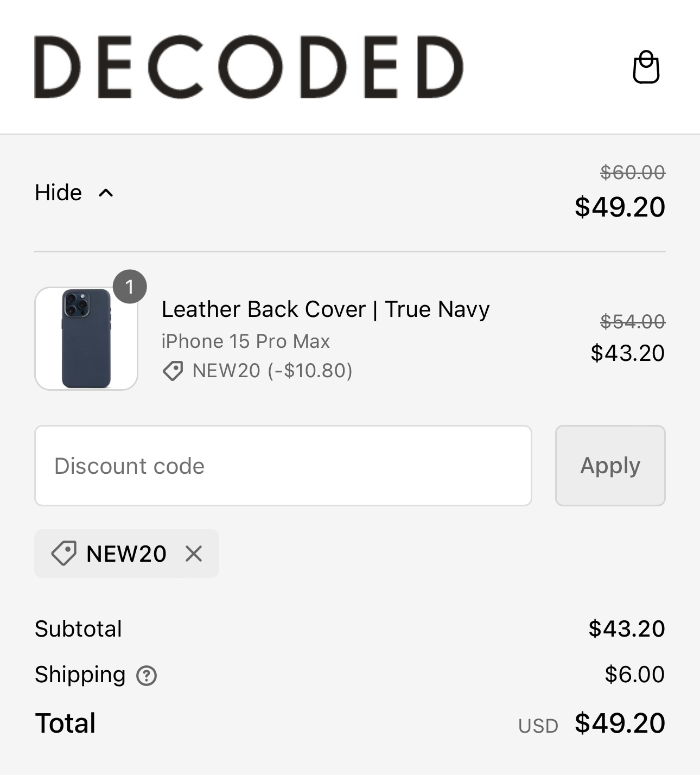
Task: Click the iPhone 15 Pro Max variant text
Action: click(246, 341)
